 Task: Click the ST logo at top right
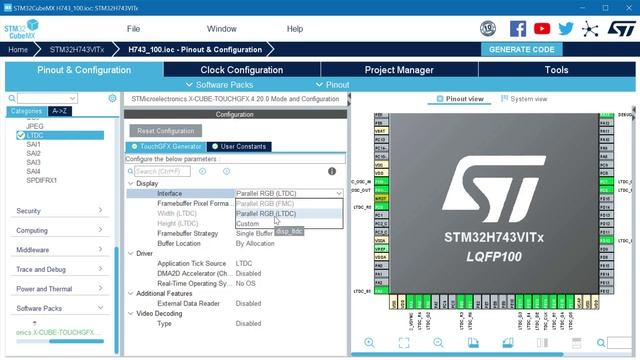621,29
